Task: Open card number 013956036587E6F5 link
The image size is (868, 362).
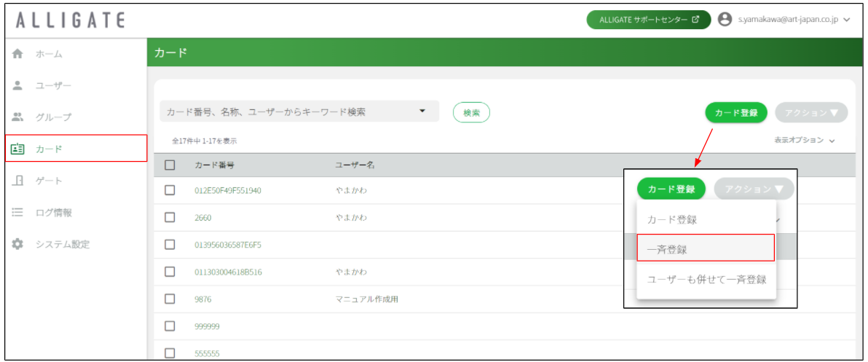Action: pyautogui.click(x=228, y=245)
